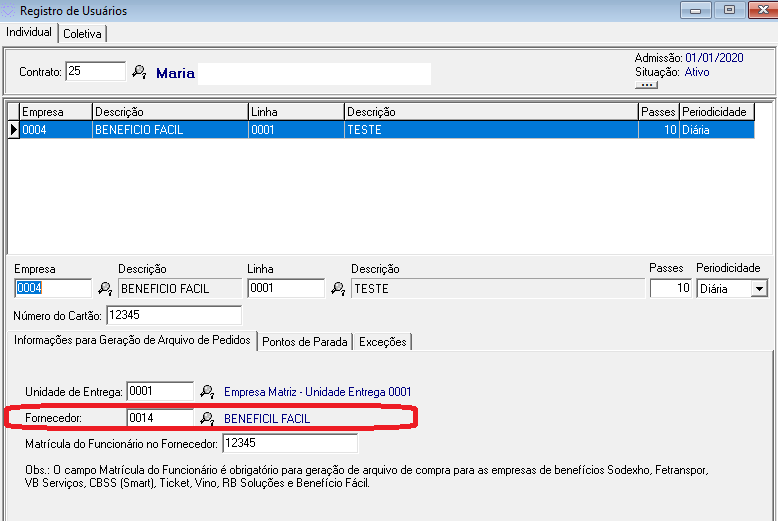Image resolution: width=778 pixels, height=521 pixels.
Task: Click the Número do Cartão field
Action: click(172, 316)
